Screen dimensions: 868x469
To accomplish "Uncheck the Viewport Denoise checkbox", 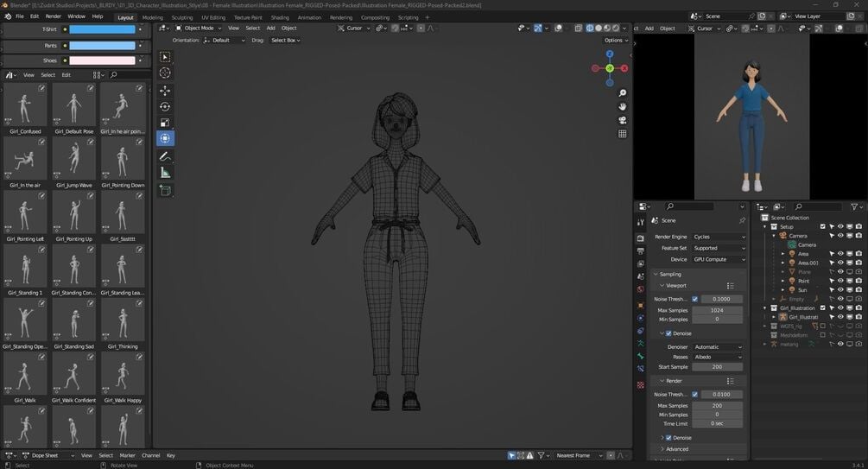I will pyautogui.click(x=668, y=333).
